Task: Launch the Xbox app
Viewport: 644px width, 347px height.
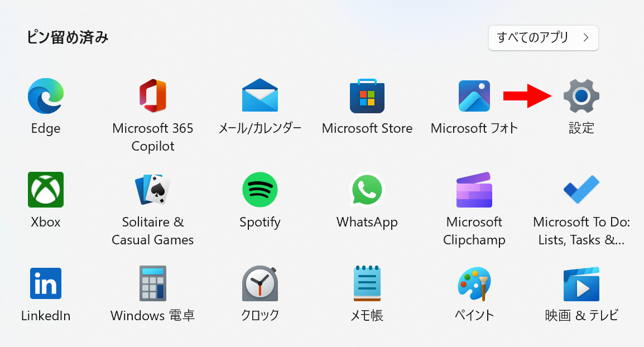Action: pyautogui.click(x=46, y=190)
